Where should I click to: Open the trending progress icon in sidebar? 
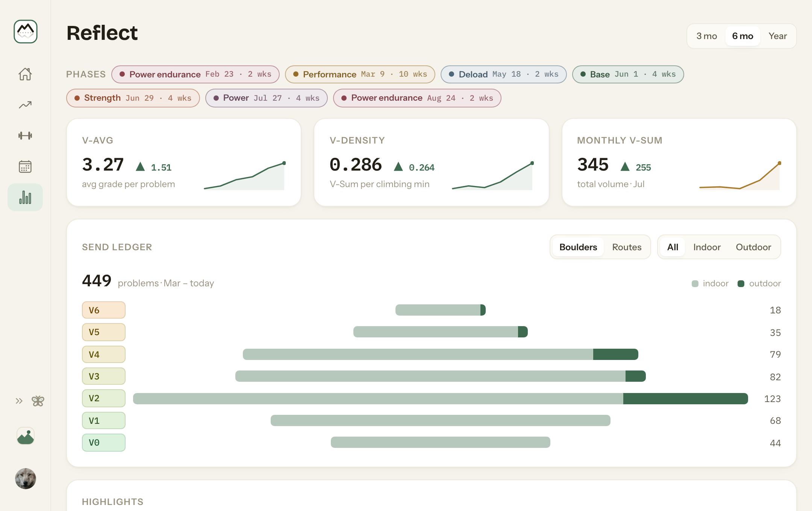(x=25, y=105)
